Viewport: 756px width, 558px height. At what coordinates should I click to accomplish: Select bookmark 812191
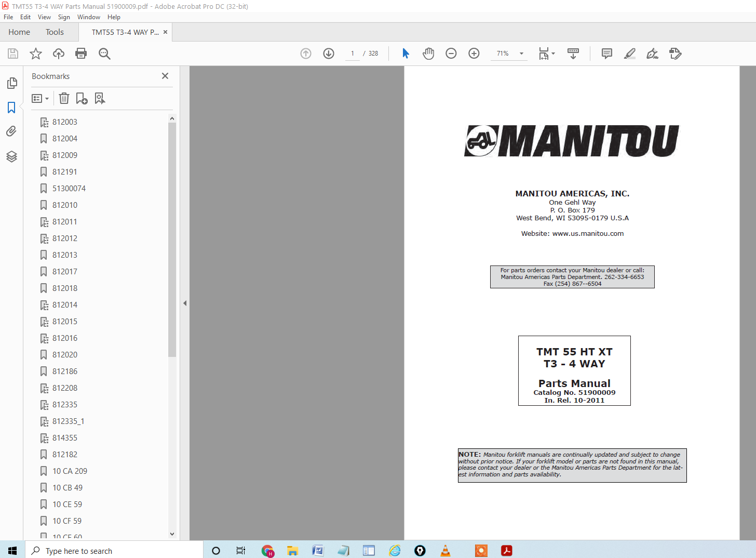pyautogui.click(x=65, y=172)
